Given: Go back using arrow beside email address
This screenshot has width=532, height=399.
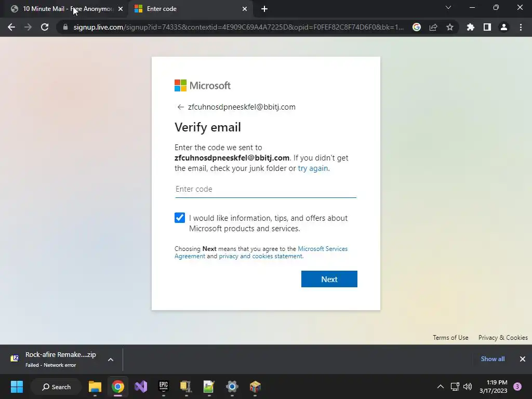Looking at the screenshot, I should click(x=180, y=107).
